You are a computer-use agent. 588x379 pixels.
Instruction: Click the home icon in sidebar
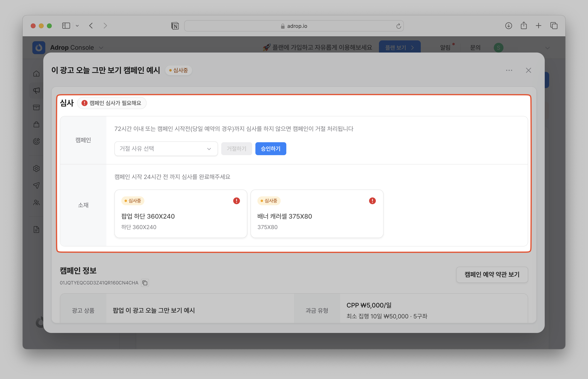point(36,74)
